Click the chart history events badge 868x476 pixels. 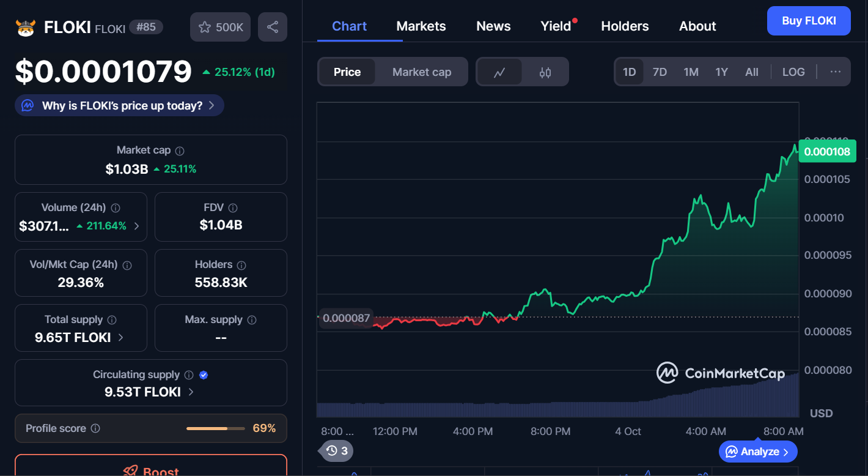(337, 451)
